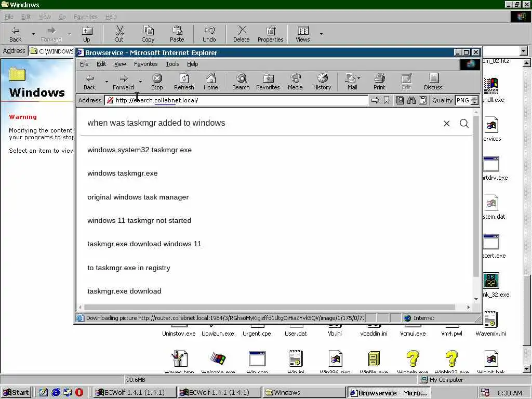532x399 pixels.
Task: Click the IE horizontal scrollbar right arrow
Action: coord(468,307)
